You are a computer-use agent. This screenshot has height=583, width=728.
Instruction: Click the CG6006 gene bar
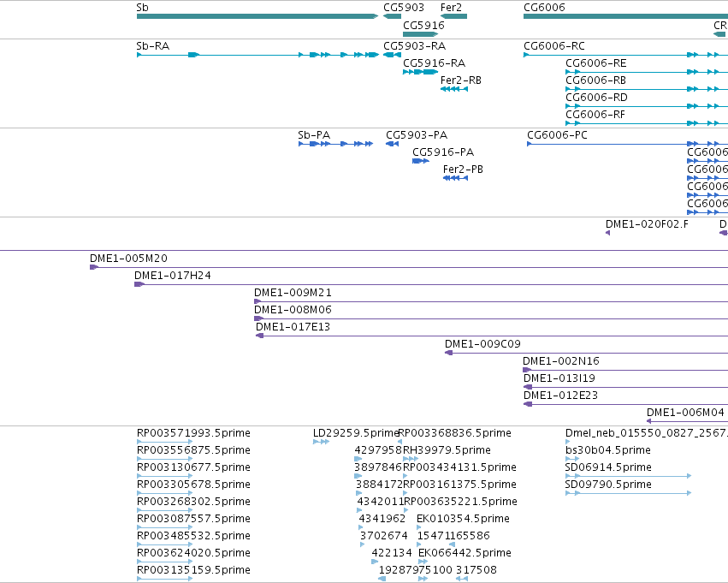(625, 16)
